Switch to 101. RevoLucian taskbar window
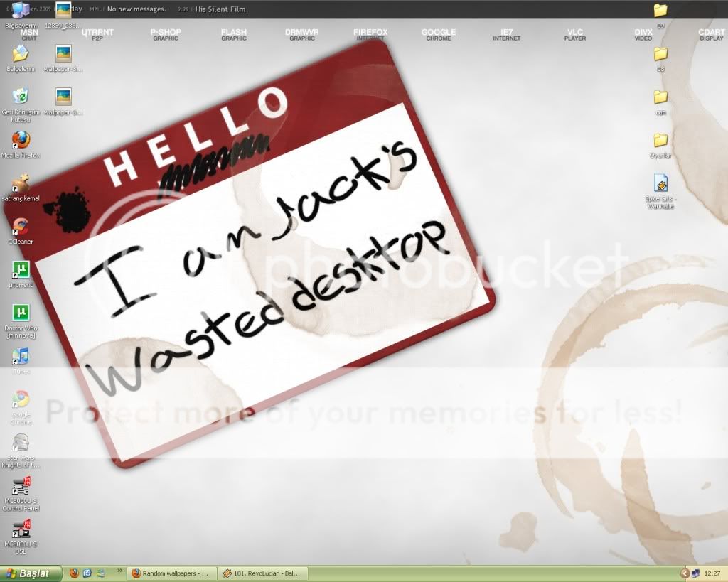 [263, 573]
